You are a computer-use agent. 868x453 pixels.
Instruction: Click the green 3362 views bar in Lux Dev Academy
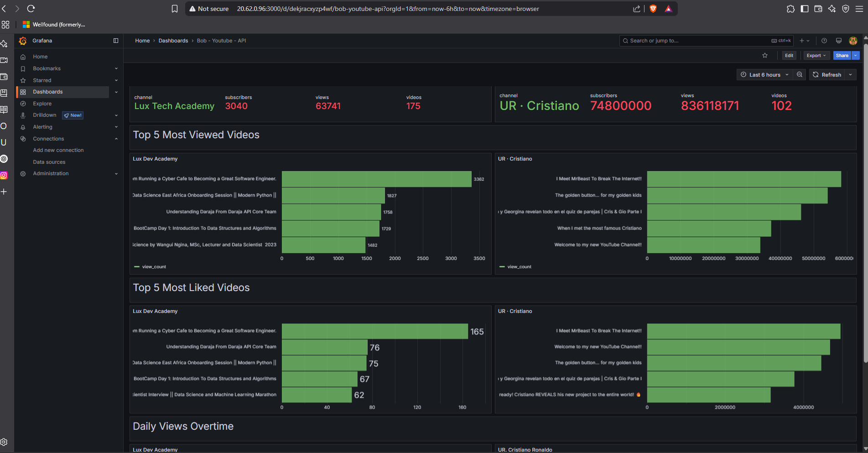[376, 179]
